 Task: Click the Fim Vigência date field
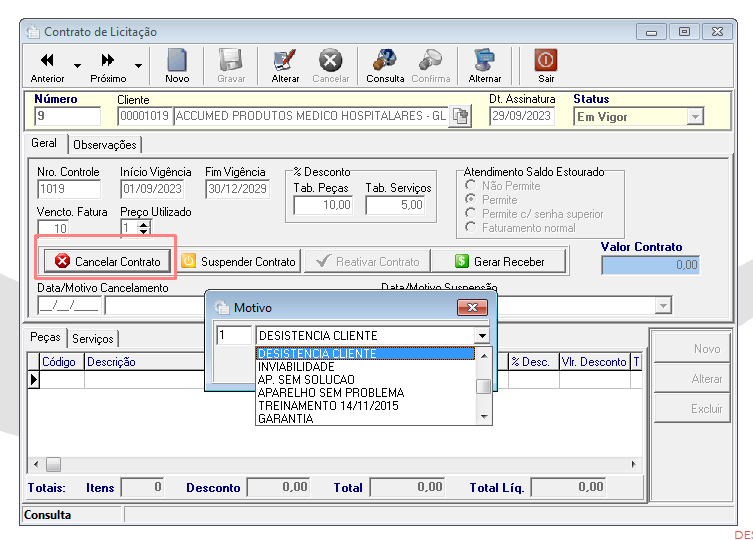pos(237,189)
